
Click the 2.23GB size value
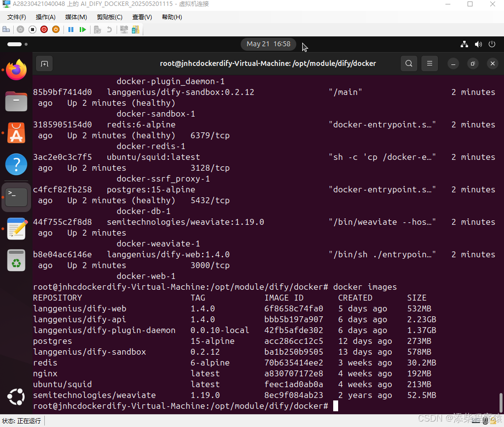pyautogui.click(x=422, y=320)
